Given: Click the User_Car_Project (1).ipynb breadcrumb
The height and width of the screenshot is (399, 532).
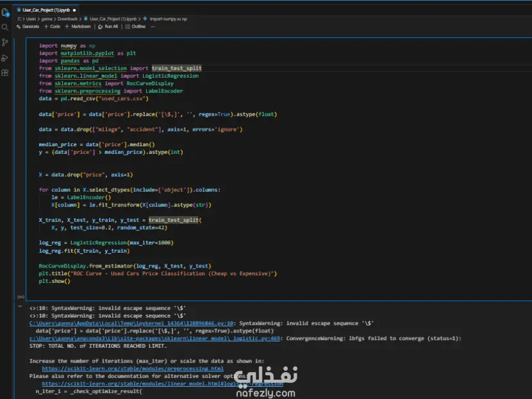Looking at the screenshot, I should pos(110,19).
